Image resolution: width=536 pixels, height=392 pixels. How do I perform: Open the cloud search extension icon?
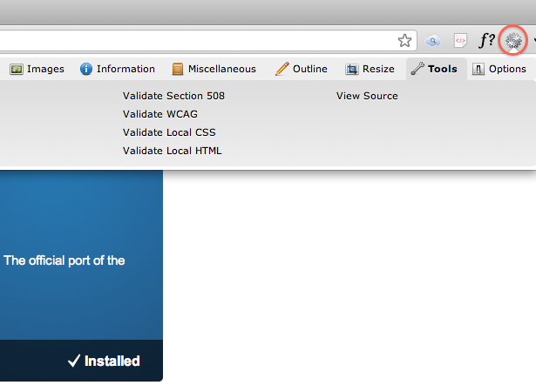(433, 41)
